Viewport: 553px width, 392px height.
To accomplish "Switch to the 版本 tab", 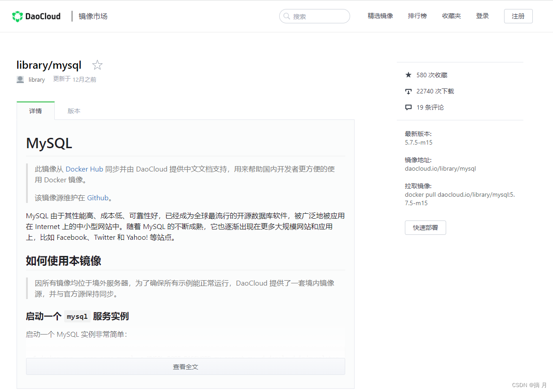I will coord(74,111).
